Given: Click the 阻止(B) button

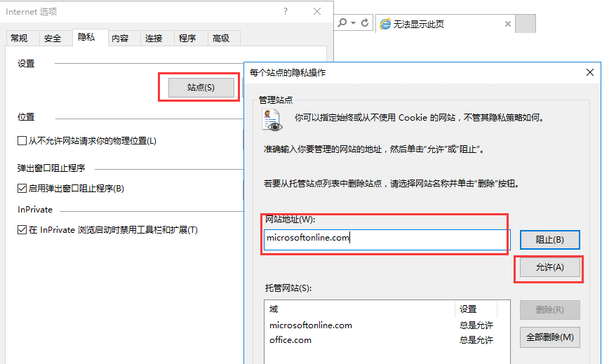Looking at the screenshot, I should [549, 240].
